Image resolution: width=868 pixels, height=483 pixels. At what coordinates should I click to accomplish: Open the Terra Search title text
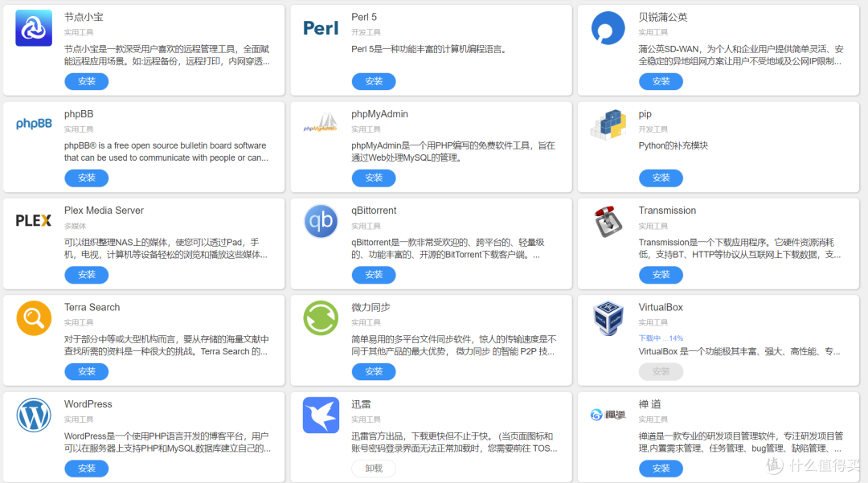pyautogui.click(x=92, y=307)
